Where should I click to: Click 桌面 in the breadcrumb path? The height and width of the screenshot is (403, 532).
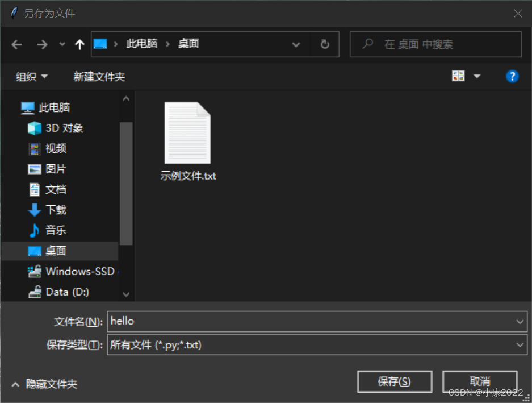[x=188, y=44]
